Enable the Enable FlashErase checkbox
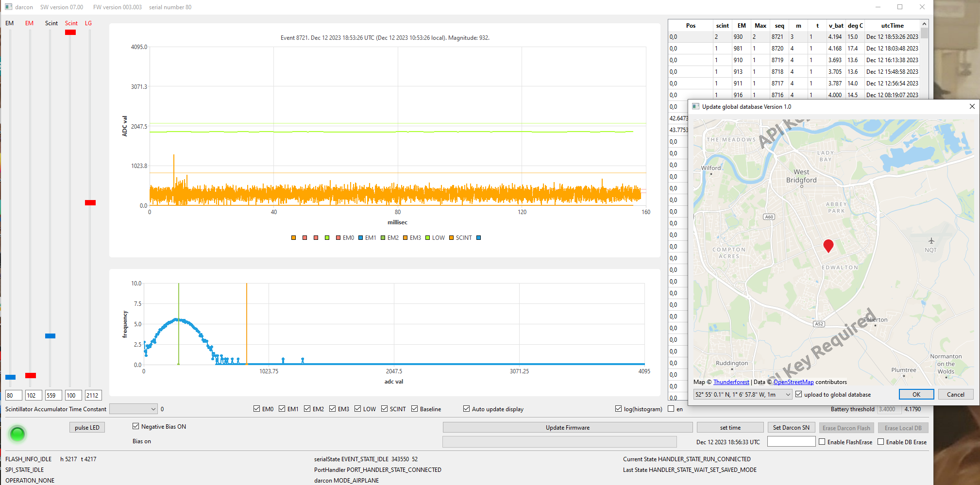The width and height of the screenshot is (980, 485). (822, 442)
